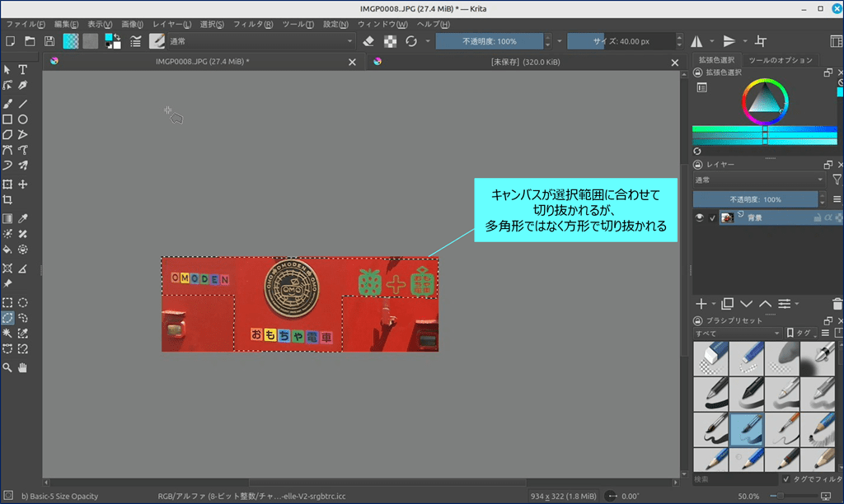The width and height of the screenshot is (844, 504).
Task: Select the Color sampler eyedropper tool
Action: [23, 218]
